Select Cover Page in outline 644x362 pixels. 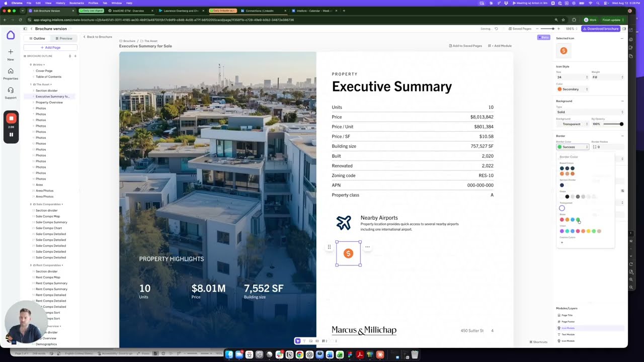44,71
